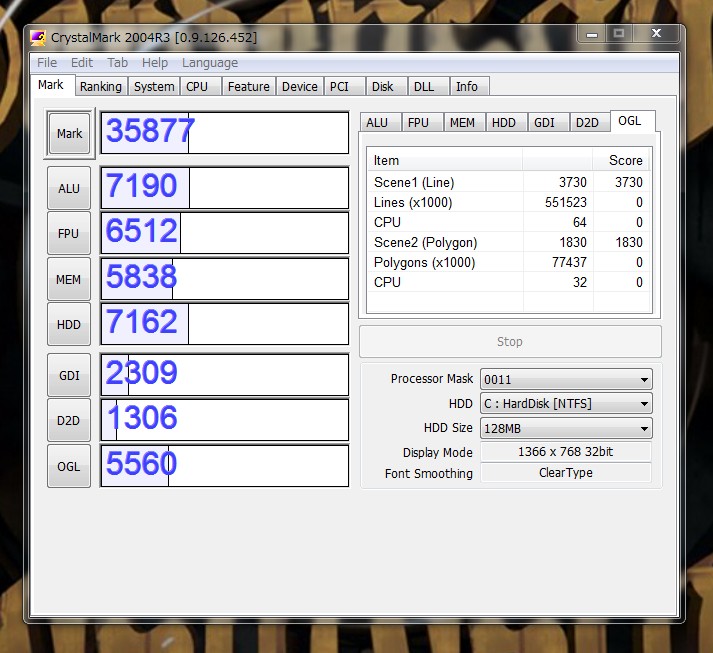Image resolution: width=713 pixels, height=653 pixels.
Task: Click the CrystalMark app icon in title bar
Action: [x=38, y=37]
